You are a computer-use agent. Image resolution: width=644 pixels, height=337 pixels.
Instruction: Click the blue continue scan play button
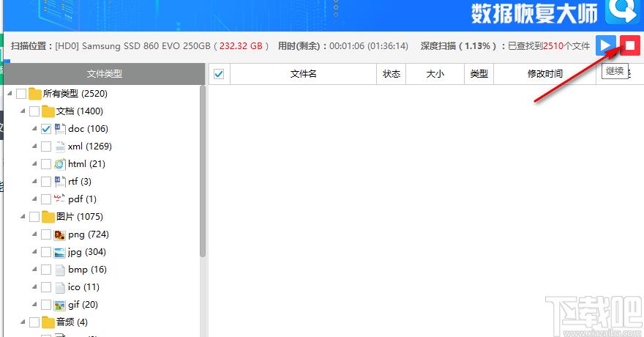(x=606, y=45)
